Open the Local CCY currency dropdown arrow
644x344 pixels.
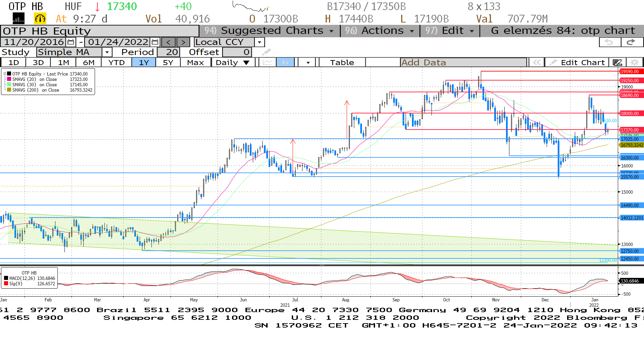[x=259, y=42]
